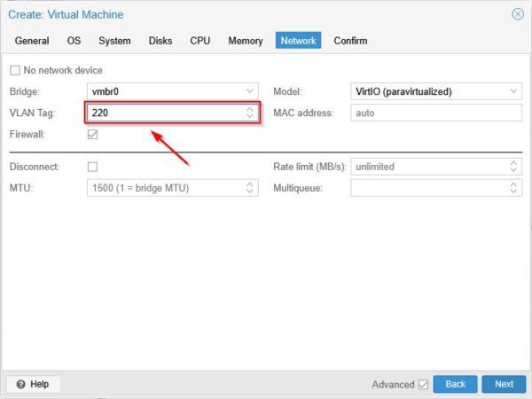Viewport: 532px width, 399px height.
Task: Toggle the Advanced checkbox
Action: click(423, 385)
